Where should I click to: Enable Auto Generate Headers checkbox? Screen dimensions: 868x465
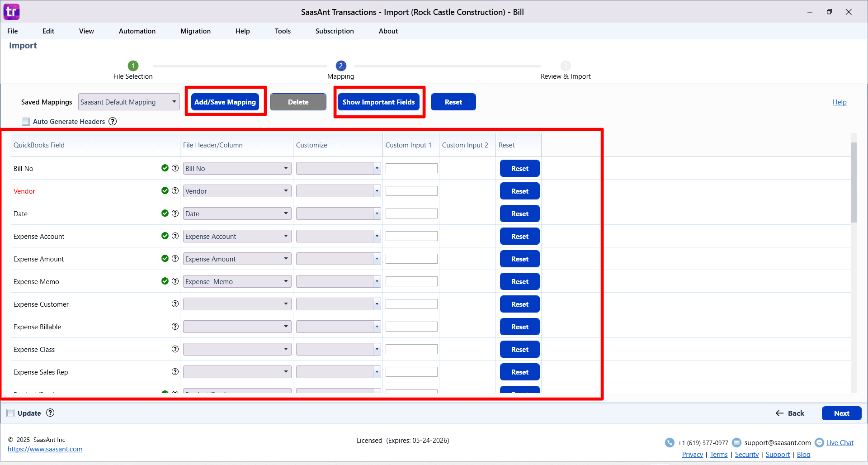(26, 121)
